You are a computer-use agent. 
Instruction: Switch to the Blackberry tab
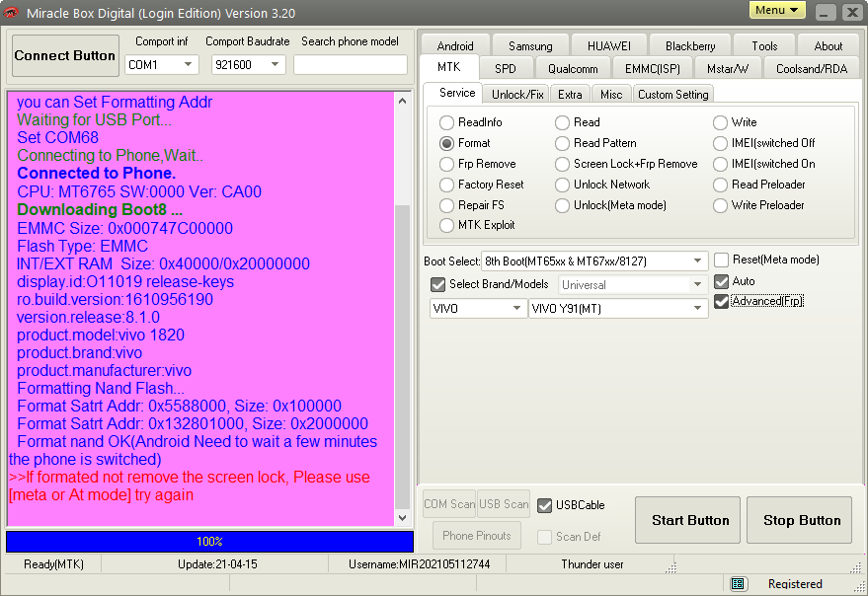click(690, 46)
